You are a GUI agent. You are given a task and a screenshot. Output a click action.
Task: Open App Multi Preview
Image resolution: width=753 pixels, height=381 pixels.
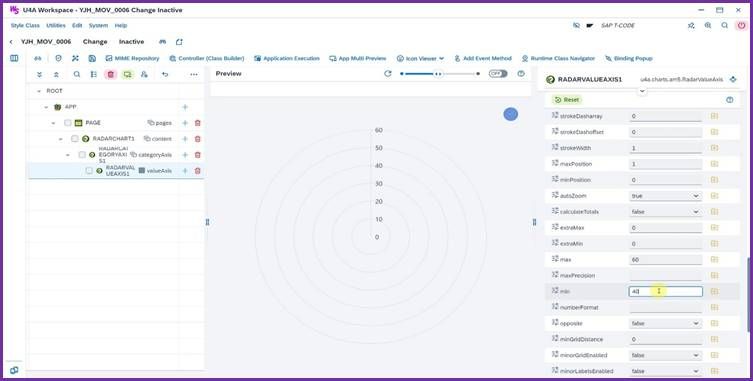(x=358, y=58)
